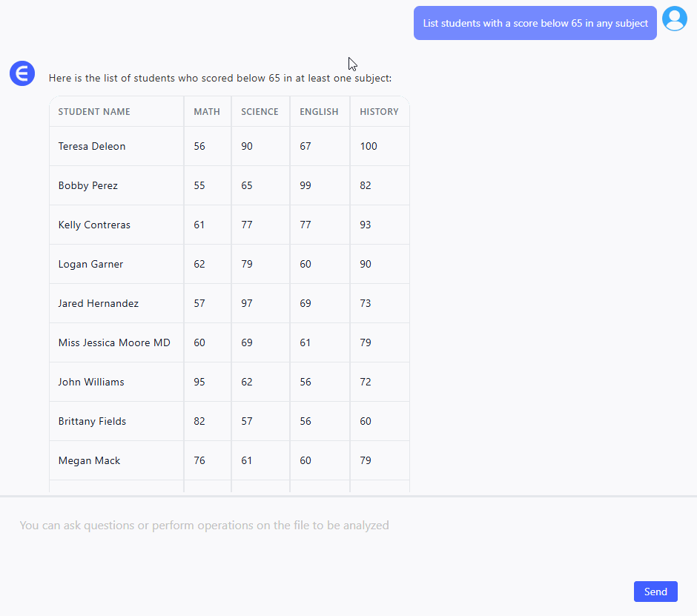
Task: Select the Teresa Deleon name cell
Action: tap(92, 147)
